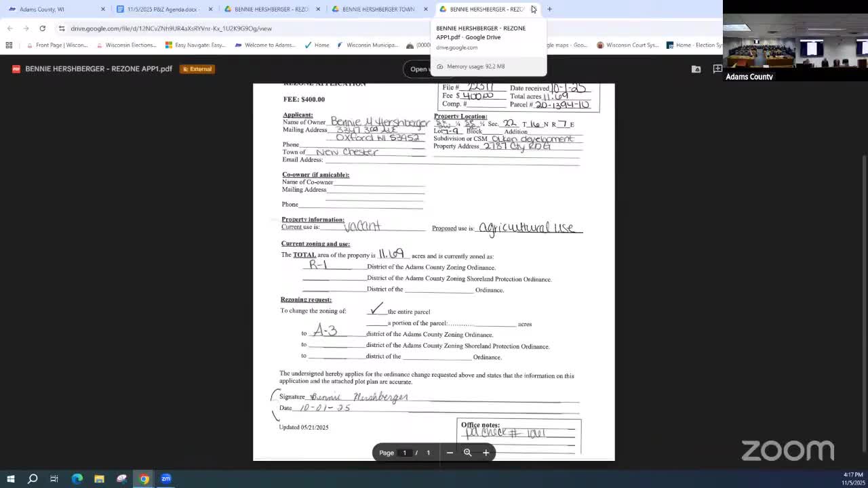868x488 pixels.
Task: Click the Google Drive URL address bar
Action: tap(171, 28)
